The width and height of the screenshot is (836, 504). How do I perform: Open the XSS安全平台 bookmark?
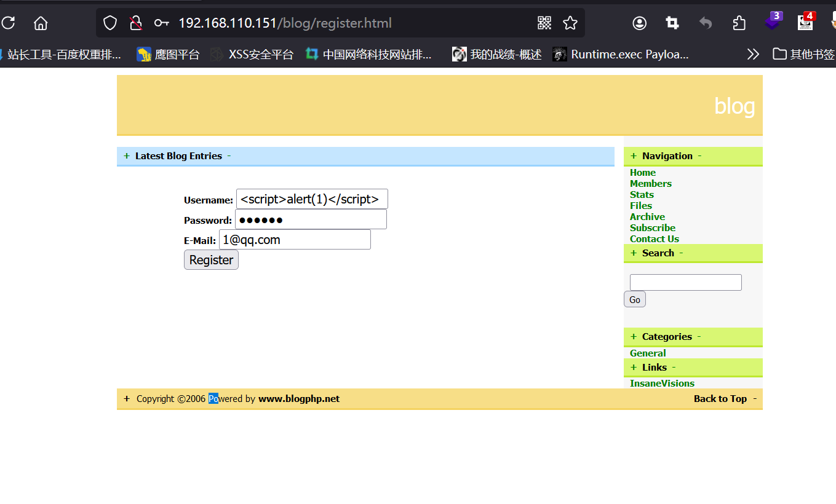pos(252,54)
